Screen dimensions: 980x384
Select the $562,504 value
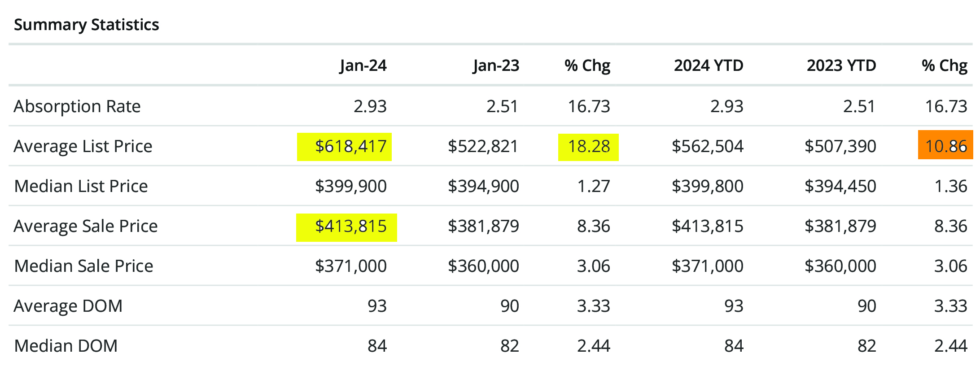pos(708,146)
